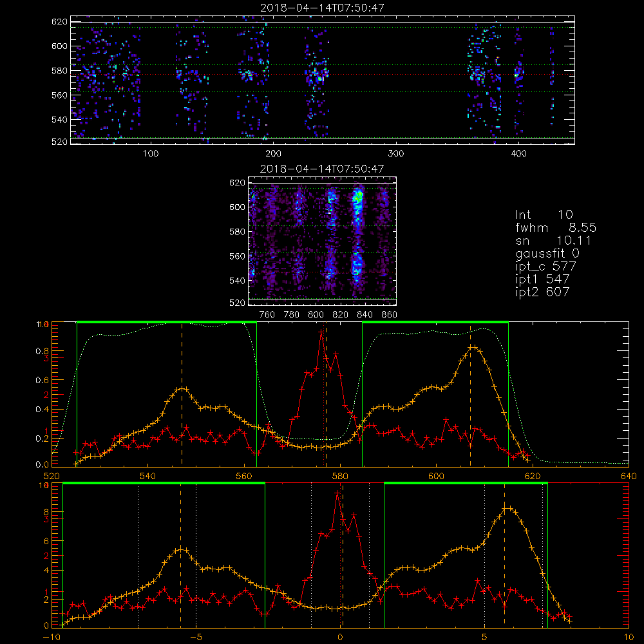Screen dimensions: 644x644
Task: Select the 'sn 10.11' readout text
Action: 553,240
